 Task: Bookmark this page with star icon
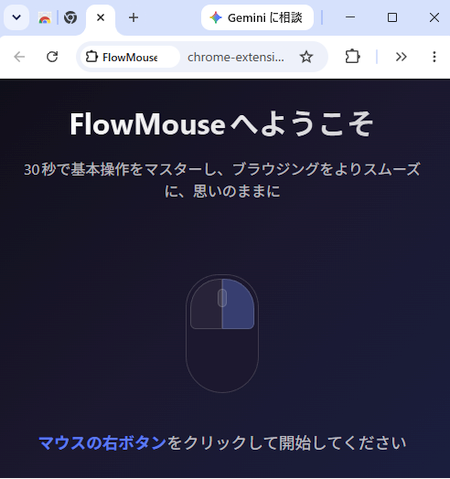pyautogui.click(x=306, y=57)
